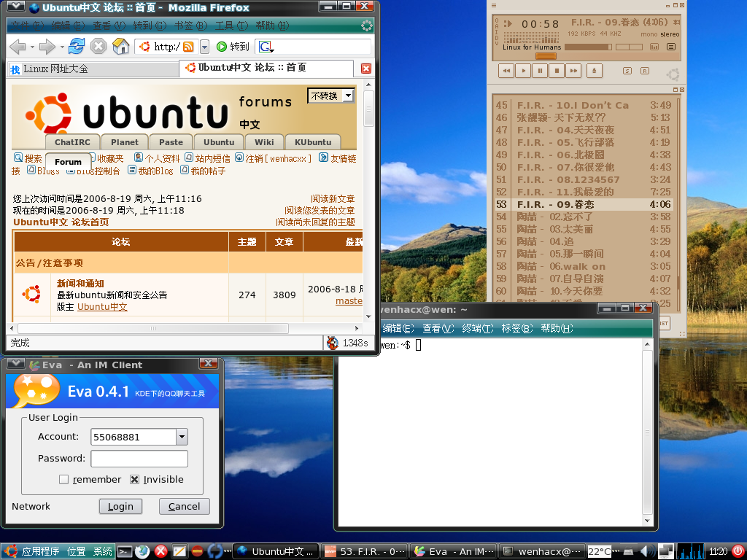Reload the page in Firefox
747x560 pixels.
76,46
